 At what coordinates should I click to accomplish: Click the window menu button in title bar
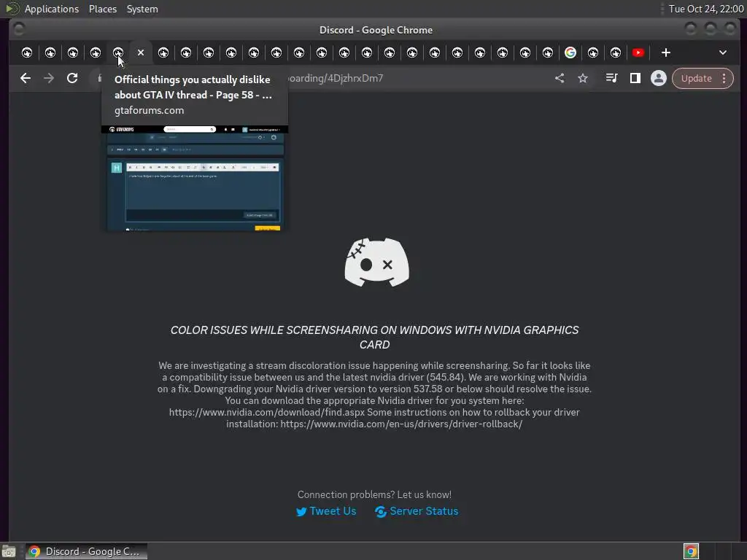tap(19, 29)
